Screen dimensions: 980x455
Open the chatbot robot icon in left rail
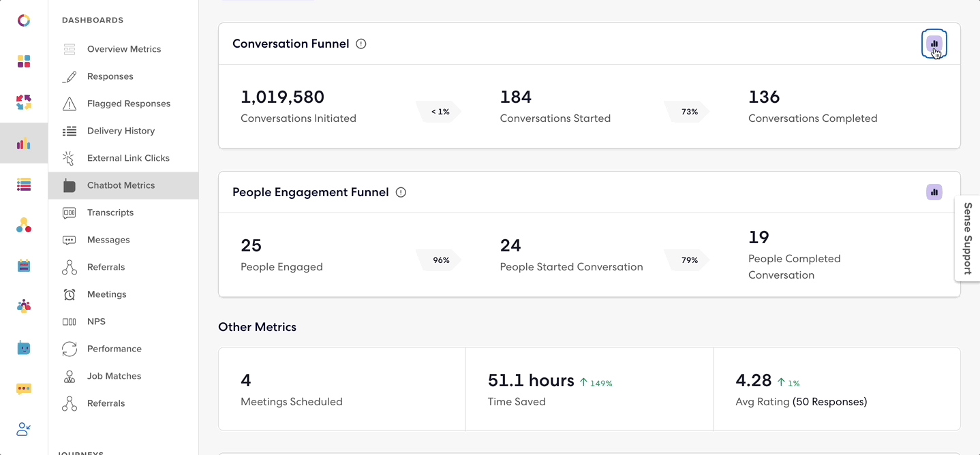(x=24, y=347)
